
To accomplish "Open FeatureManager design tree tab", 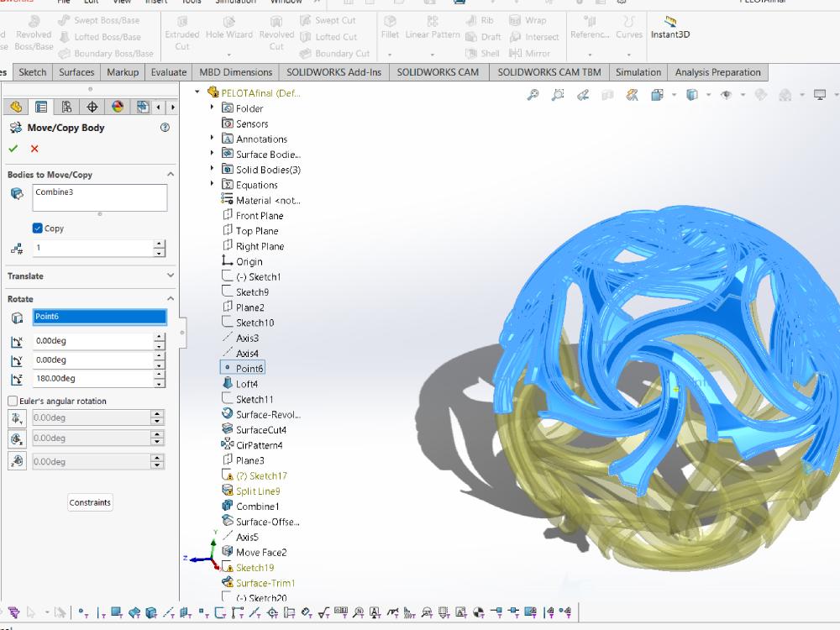I will [15, 108].
